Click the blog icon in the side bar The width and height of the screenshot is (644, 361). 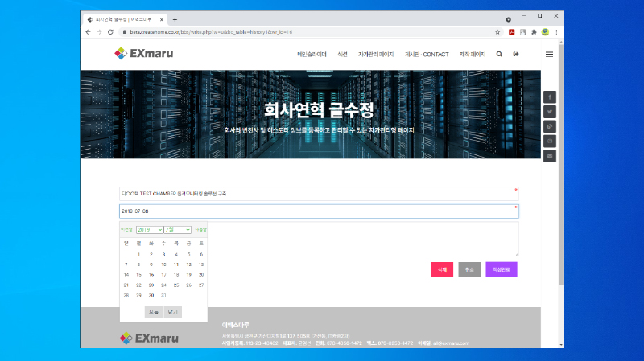550,126
